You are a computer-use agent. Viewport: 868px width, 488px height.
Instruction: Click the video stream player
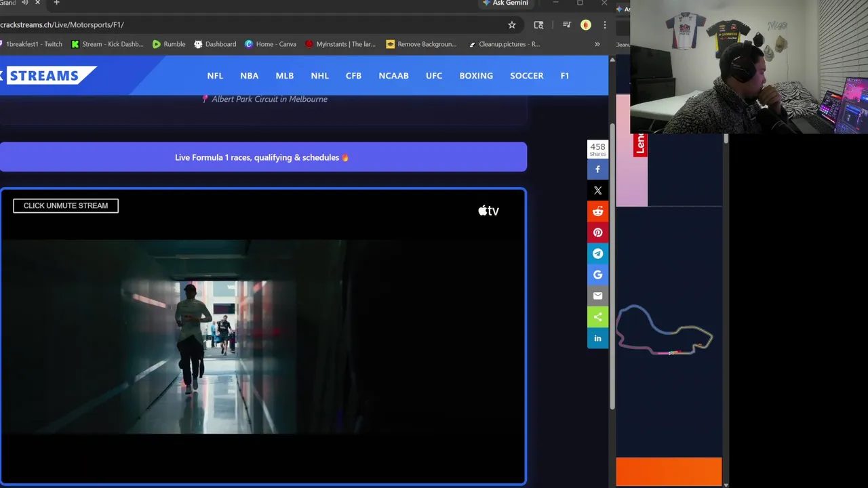coord(263,336)
